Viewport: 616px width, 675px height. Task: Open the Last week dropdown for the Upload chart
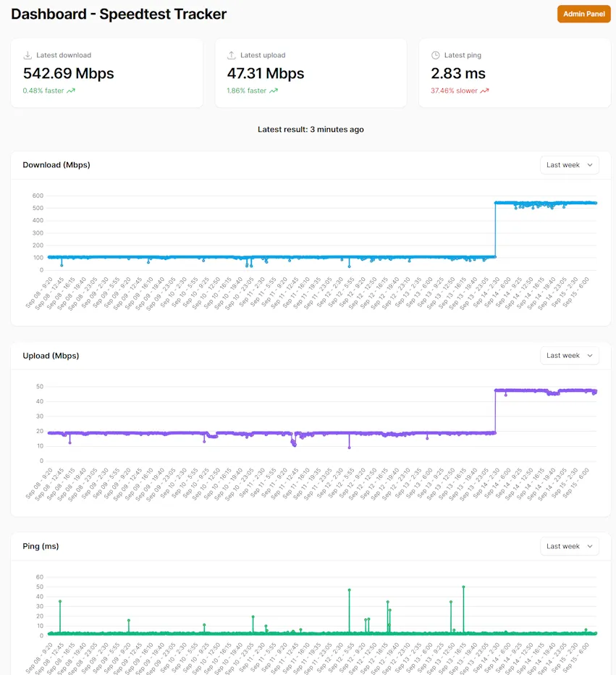[569, 355]
